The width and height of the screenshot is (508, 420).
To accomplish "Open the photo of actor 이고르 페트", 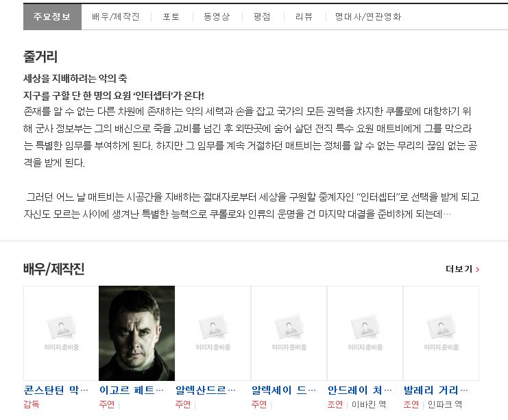I will pos(136,333).
